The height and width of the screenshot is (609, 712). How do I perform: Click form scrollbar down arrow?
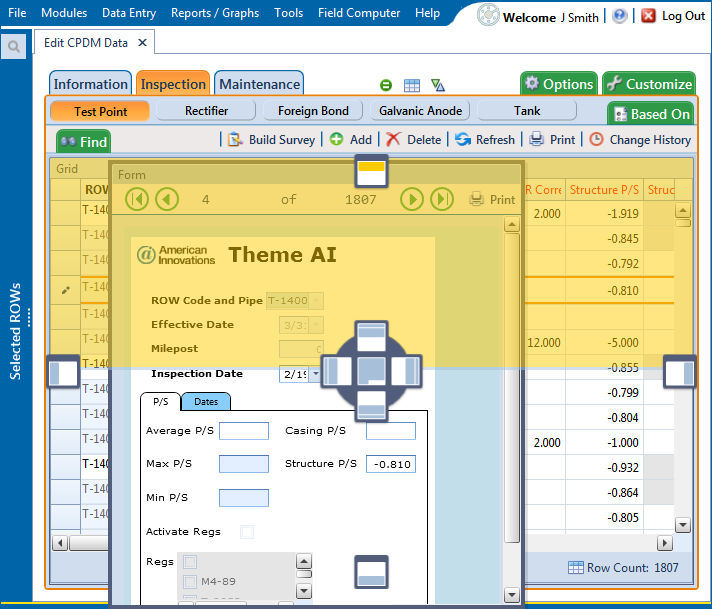[512, 594]
